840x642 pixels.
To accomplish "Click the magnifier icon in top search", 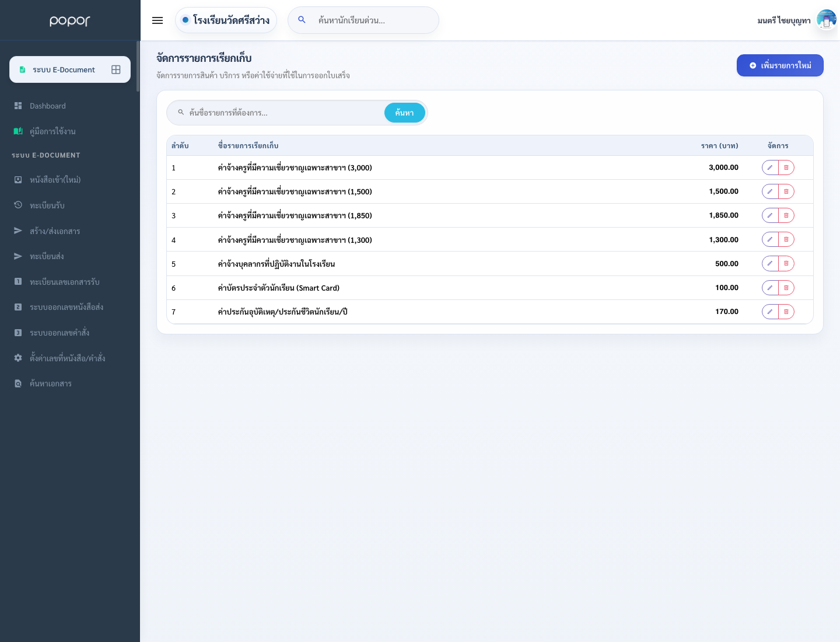I will tap(302, 20).
